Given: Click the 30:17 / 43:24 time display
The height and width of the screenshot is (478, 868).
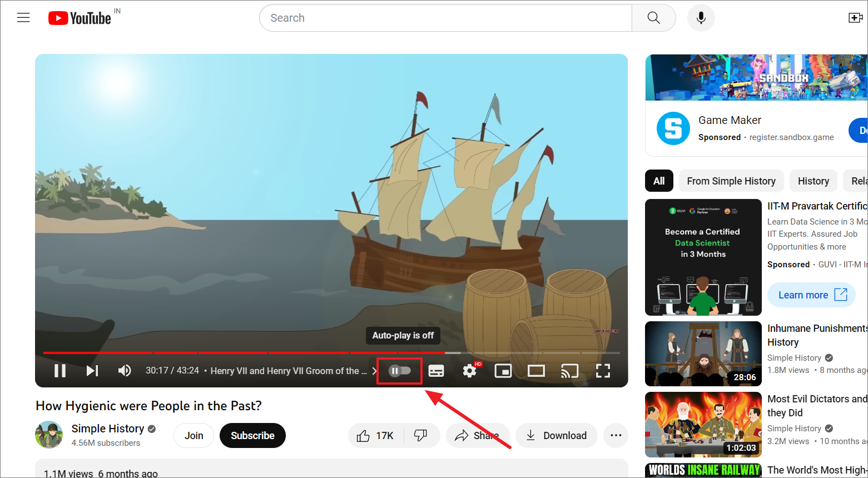Looking at the screenshot, I should pos(172,370).
